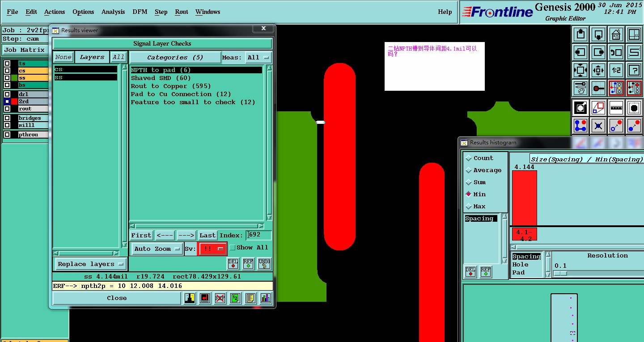644x342 pixels.
Task: Click the previous view curved-arrow icon
Action: coord(616,52)
